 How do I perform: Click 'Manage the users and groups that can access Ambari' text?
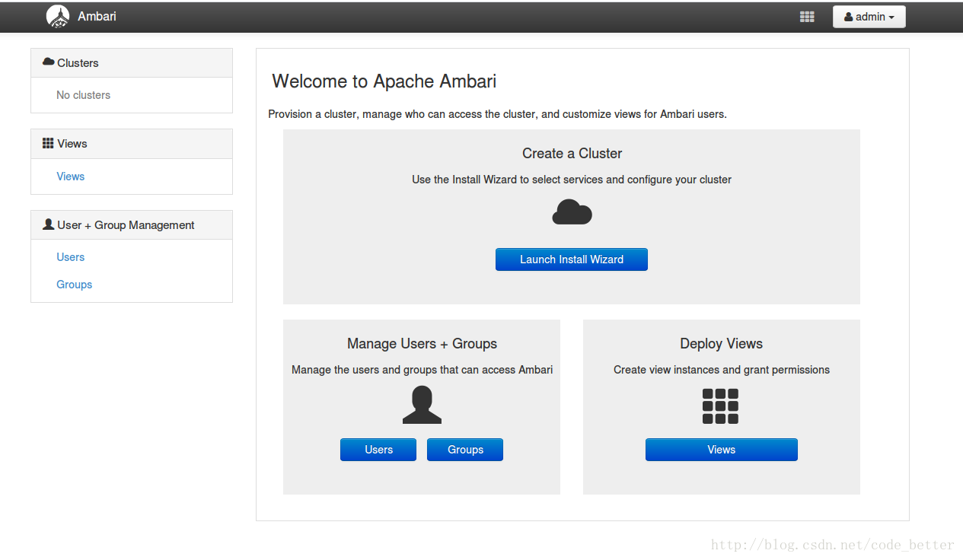point(422,370)
